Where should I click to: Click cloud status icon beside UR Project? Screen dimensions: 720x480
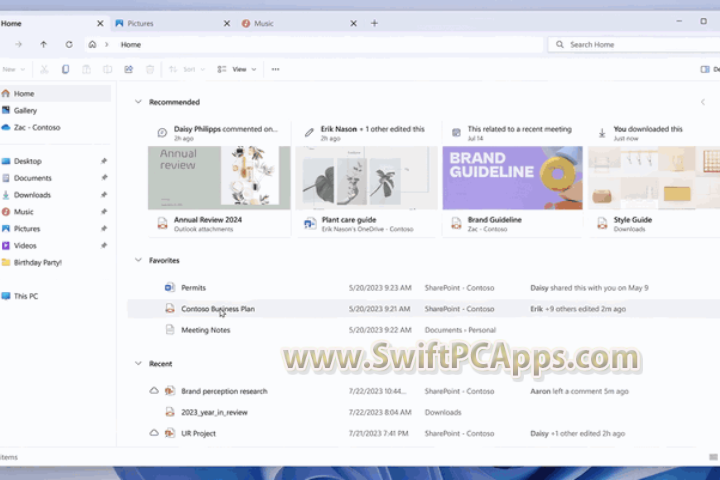tap(154, 433)
